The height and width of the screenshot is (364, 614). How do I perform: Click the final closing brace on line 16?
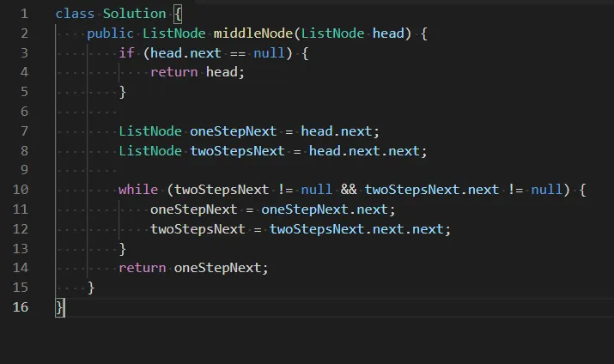59,307
